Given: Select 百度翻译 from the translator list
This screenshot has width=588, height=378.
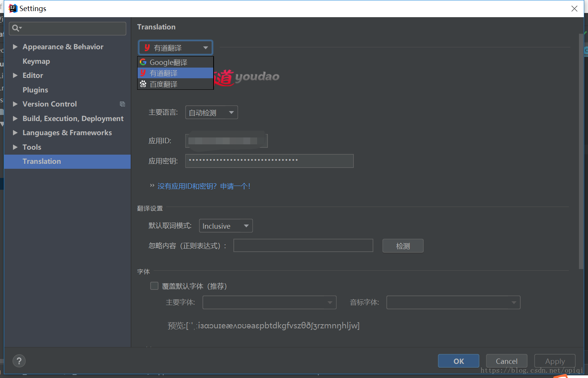Looking at the screenshot, I should 175,84.
